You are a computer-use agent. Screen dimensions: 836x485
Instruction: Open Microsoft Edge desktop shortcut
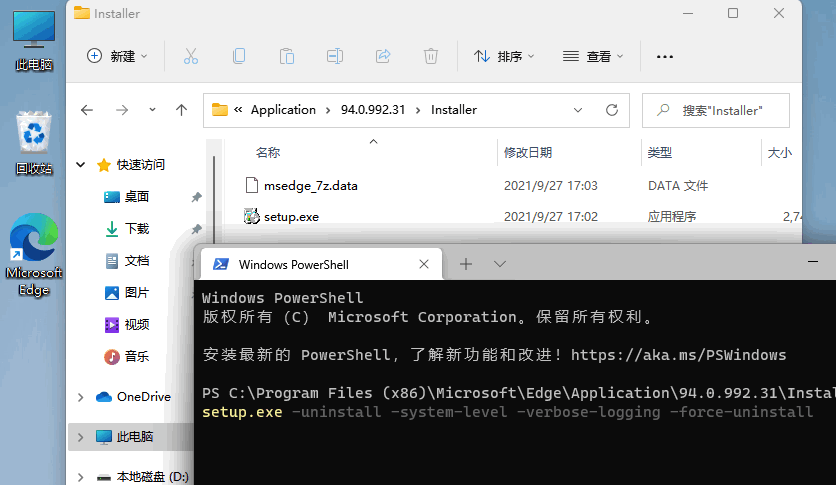(34, 255)
